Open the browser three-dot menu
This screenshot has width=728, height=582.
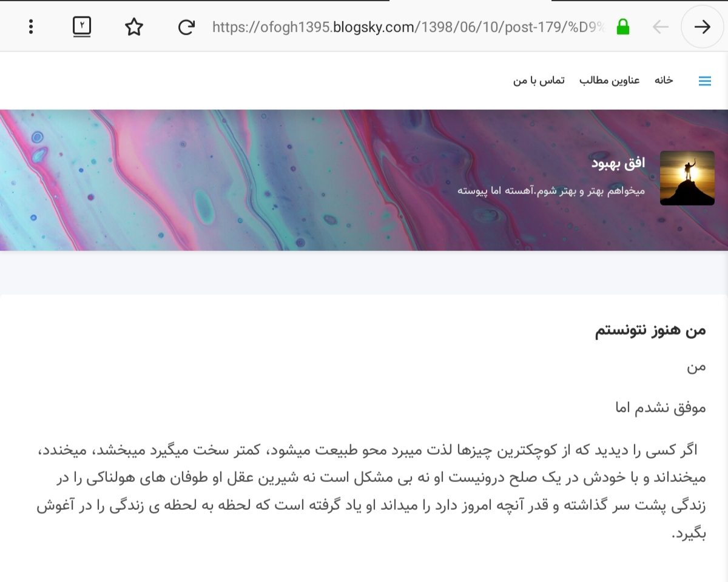coord(31,27)
